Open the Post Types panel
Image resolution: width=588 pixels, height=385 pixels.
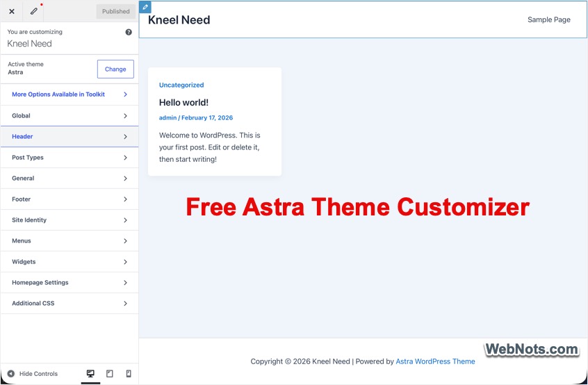pyautogui.click(x=70, y=158)
